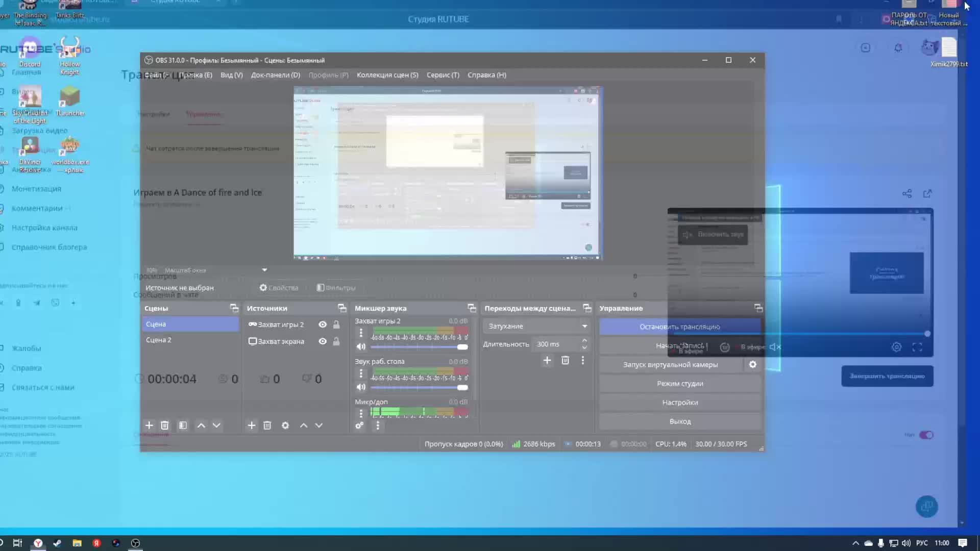Open the Справка (H) menu
This screenshot has height=551, width=980.
click(487, 75)
